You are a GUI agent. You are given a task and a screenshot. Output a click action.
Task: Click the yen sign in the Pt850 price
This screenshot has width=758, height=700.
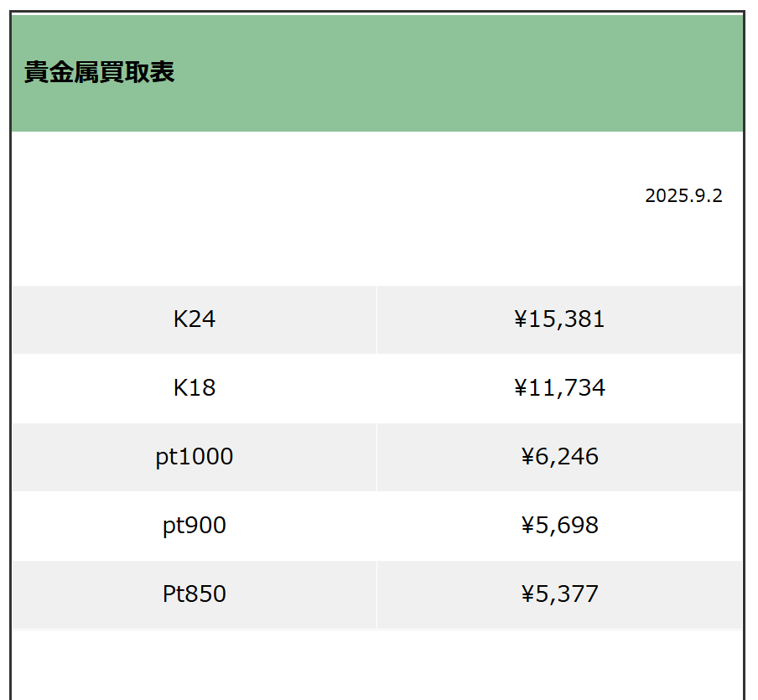(x=527, y=594)
